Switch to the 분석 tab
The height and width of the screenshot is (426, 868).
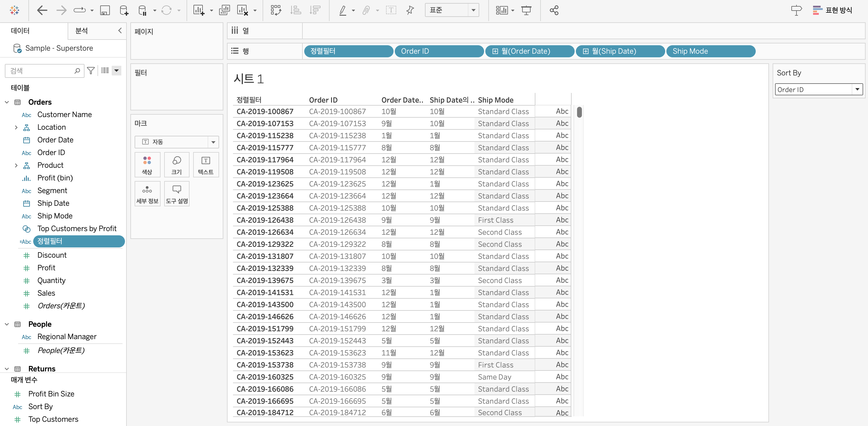coord(81,31)
